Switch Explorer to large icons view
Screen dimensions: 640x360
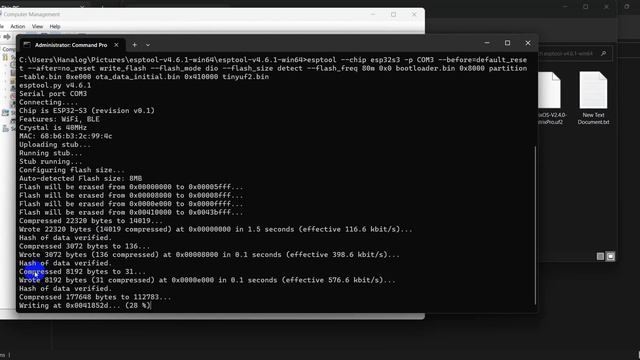[610, 256]
